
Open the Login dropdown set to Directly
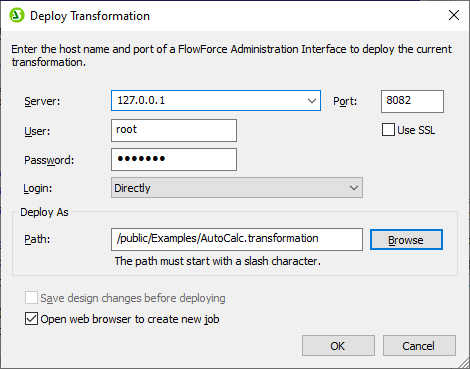237,188
